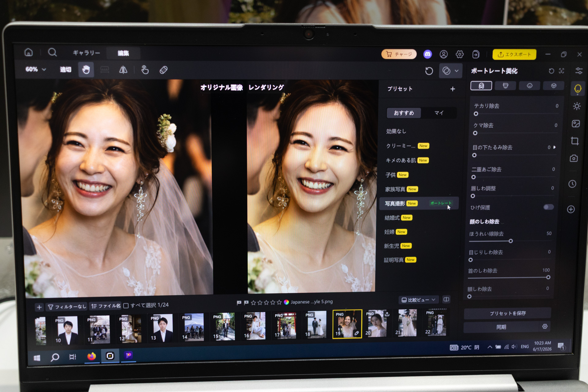588x392 pixels.
Task: Click the 適切 fit button
Action: pyautogui.click(x=66, y=70)
